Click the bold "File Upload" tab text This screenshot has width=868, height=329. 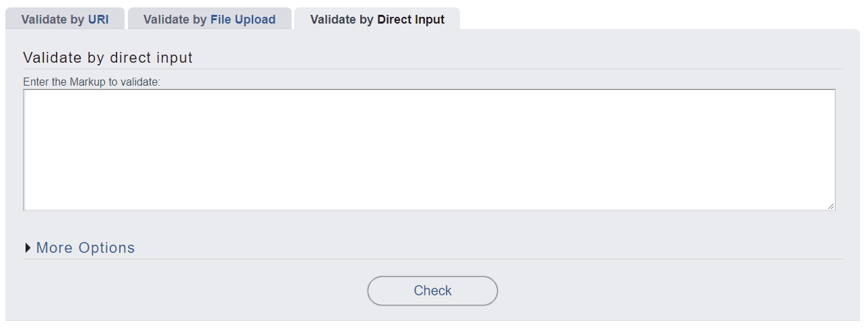pos(242,20)
